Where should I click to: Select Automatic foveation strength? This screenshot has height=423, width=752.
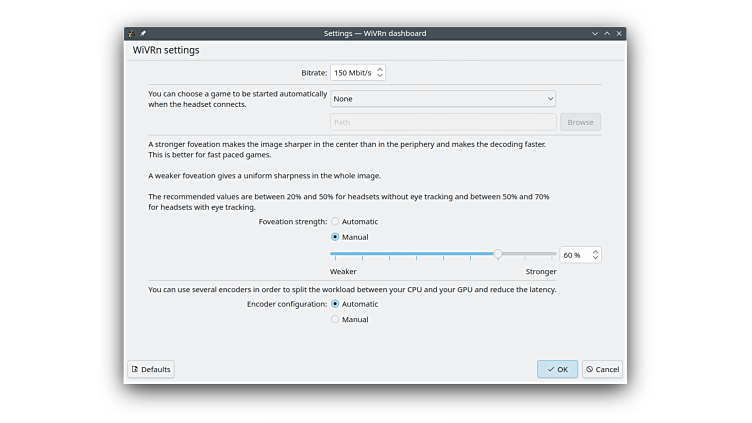point(335,221)
